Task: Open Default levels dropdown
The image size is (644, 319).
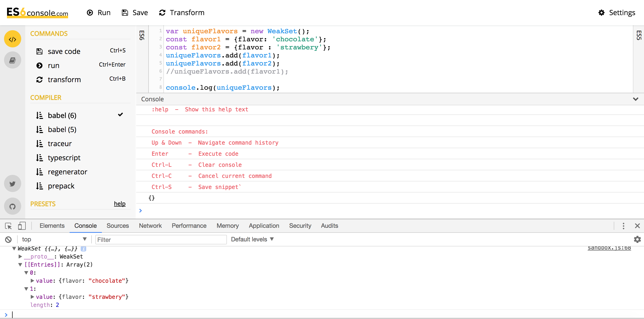Action: point(252,239)
